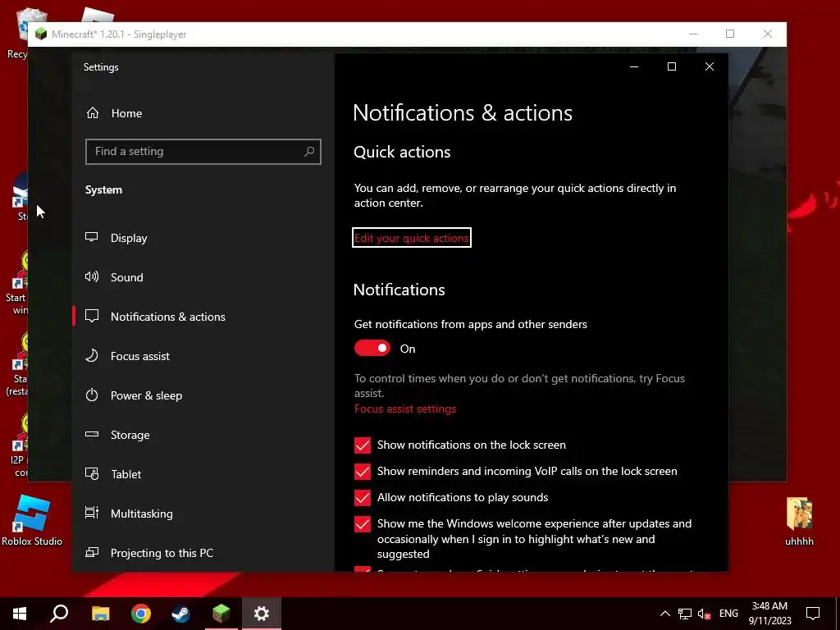Screen dimensions: 840x630
Task: Open Power & sleep settings
Action: [x=203, y=395]
